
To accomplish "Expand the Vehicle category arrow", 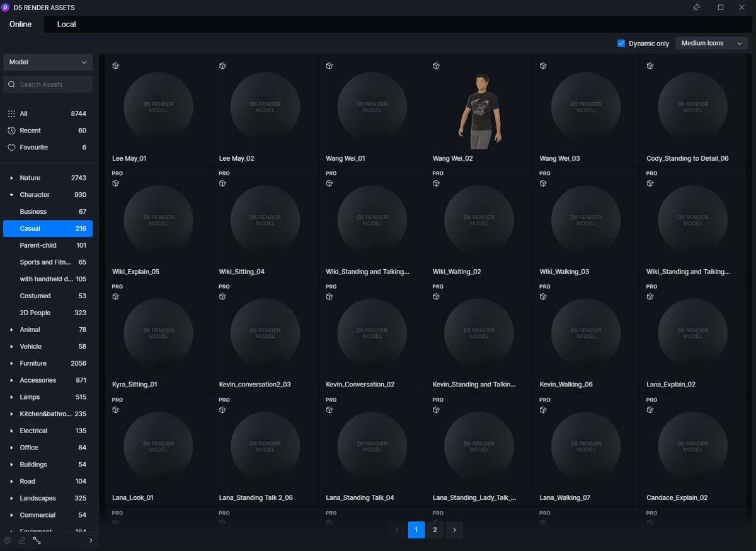I will pos(11,347).
